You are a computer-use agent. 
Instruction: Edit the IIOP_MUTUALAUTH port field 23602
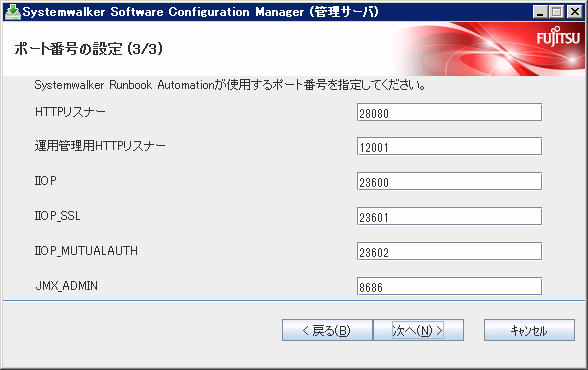click(449, 252)
